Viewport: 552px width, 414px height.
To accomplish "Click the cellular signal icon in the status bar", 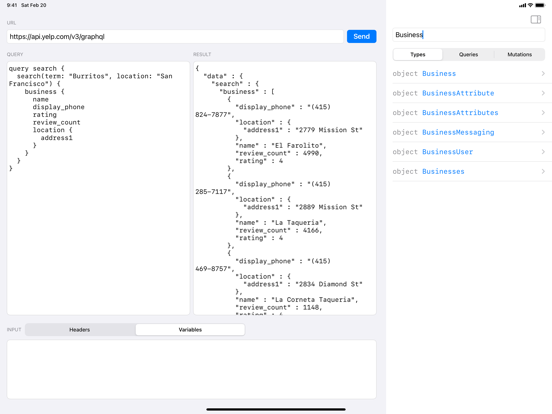I will point(522,5).
